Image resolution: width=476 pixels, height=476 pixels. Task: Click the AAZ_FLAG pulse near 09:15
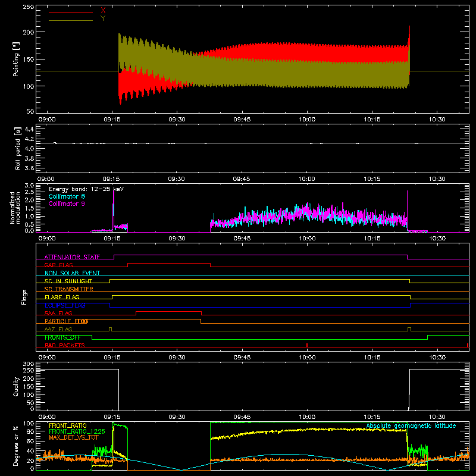point(110,329)
